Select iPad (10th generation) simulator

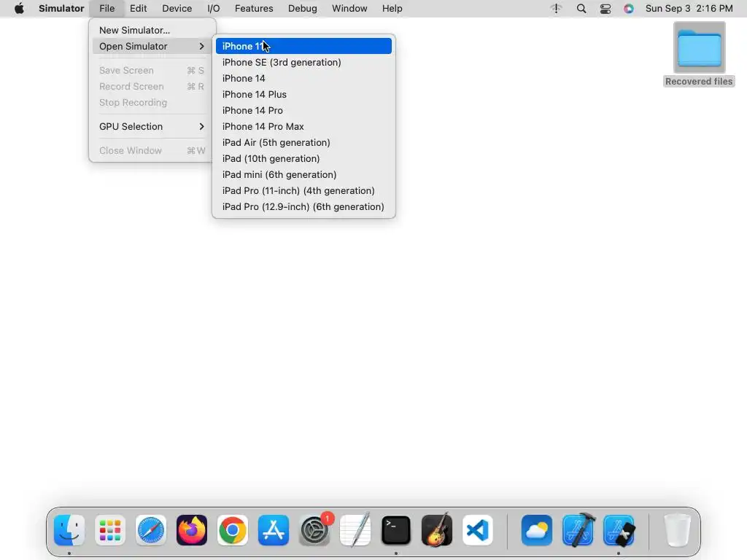(x=303, y=158)
